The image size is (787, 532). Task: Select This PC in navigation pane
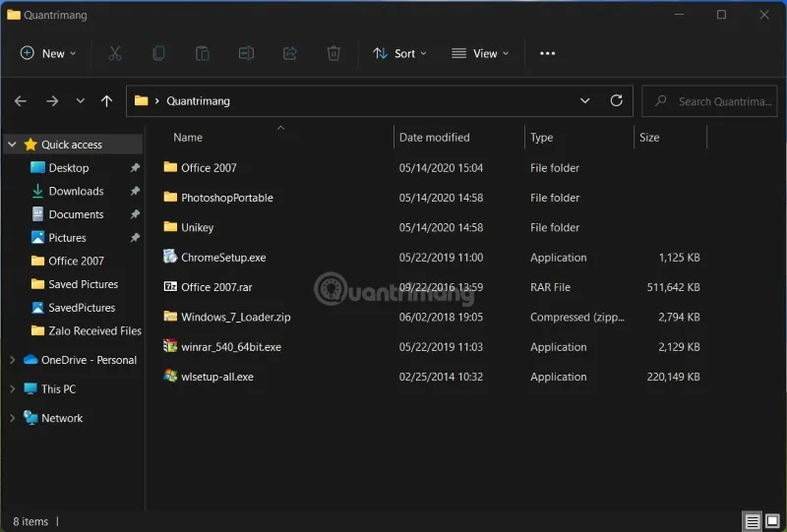[59, 389]
